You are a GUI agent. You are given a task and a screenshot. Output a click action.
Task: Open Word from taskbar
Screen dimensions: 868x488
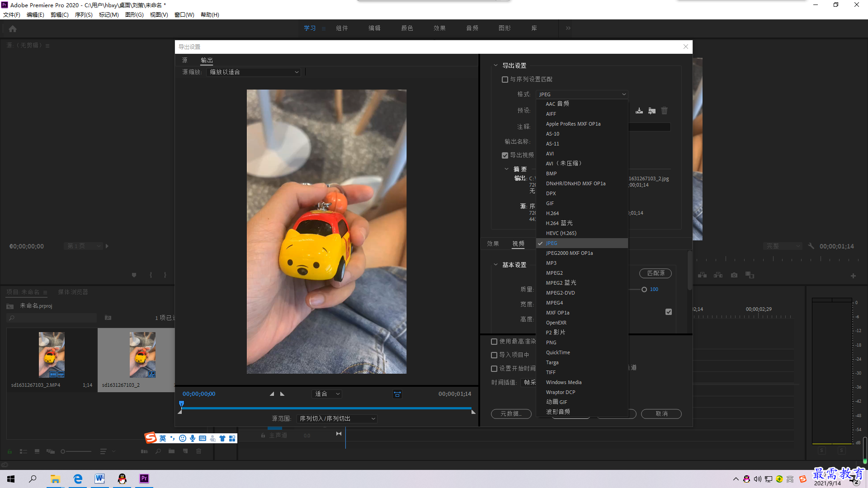click(99, 479)
